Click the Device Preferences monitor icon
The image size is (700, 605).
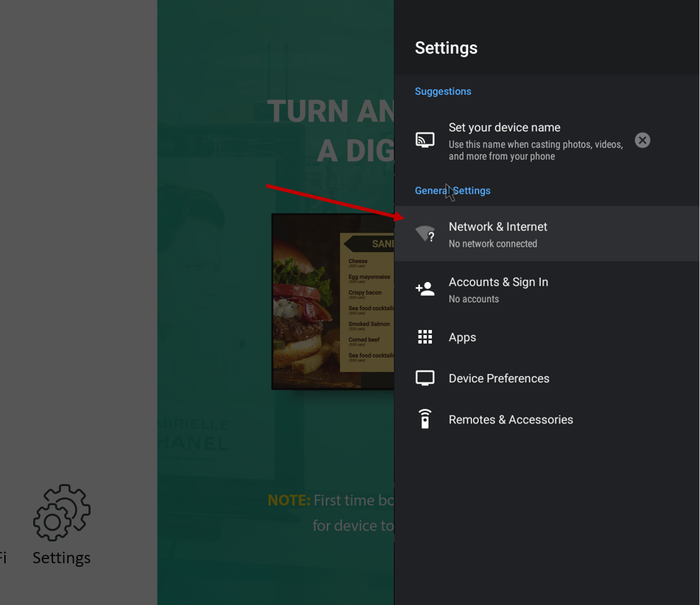click(x=425, y=378)
